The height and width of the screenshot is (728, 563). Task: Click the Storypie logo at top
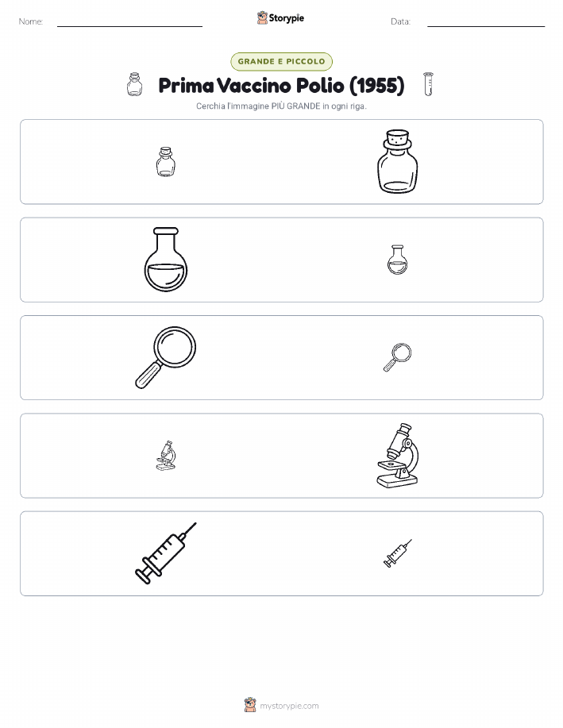[280, 18]
